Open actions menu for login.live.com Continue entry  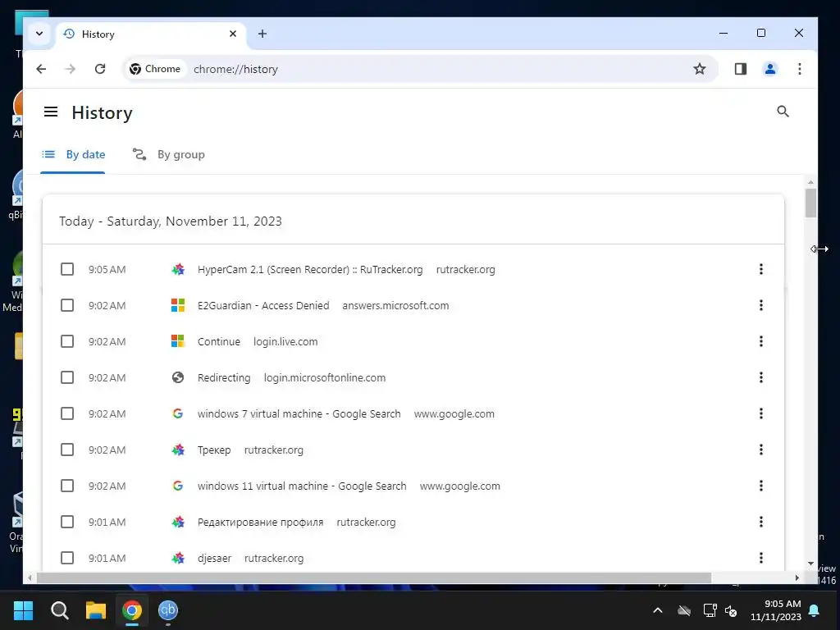pyautogui.click(x=760, y=341)
